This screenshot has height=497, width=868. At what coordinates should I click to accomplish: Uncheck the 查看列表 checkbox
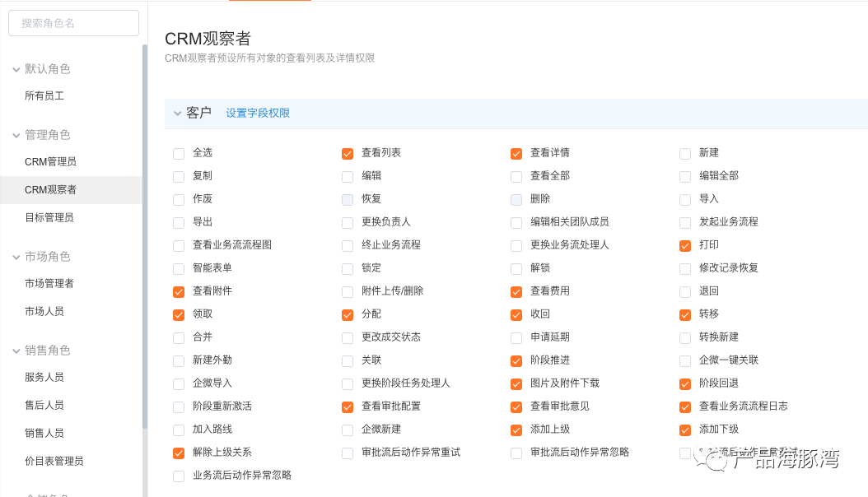pos(347,154)
